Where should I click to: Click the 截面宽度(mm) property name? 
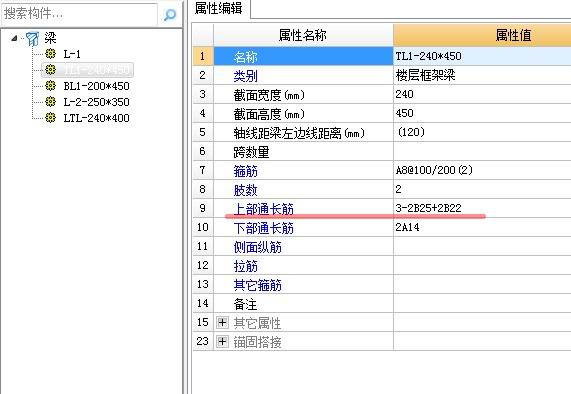point(269,95)
